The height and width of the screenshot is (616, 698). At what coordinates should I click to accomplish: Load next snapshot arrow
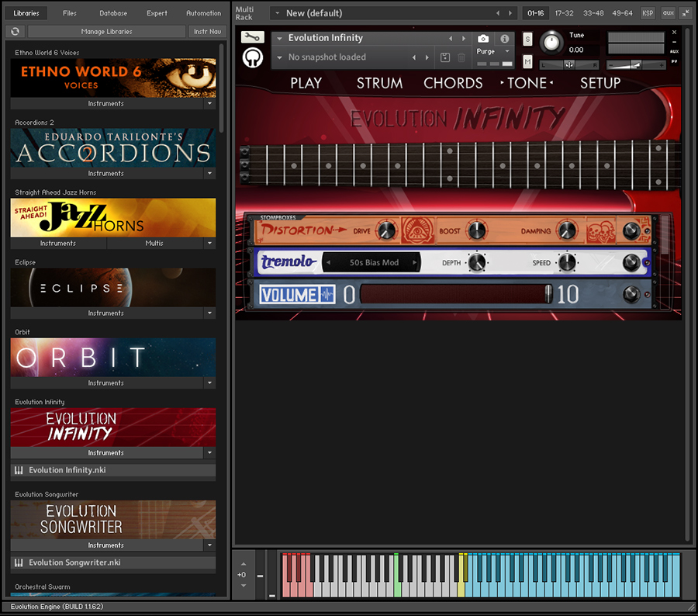click(x=427, y=57)
